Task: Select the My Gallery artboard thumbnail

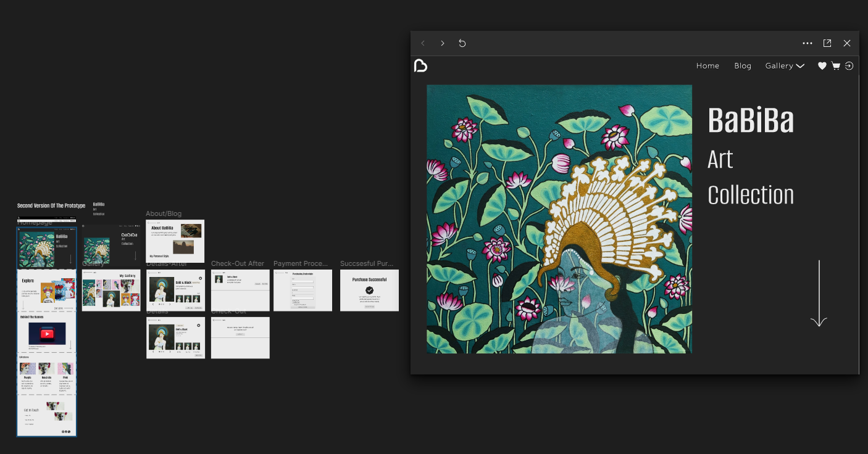Action: (x=111, y=290)
